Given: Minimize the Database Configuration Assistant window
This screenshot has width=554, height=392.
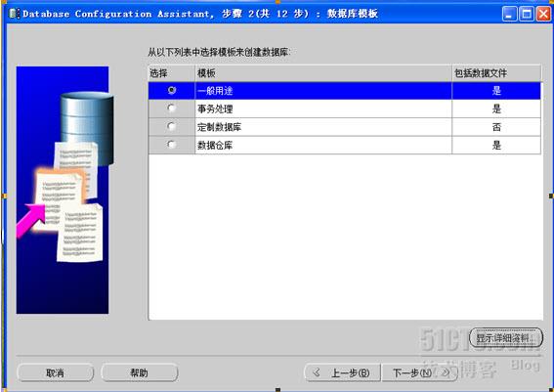Looking at the screenshot, I should click(x=509, y=14).
